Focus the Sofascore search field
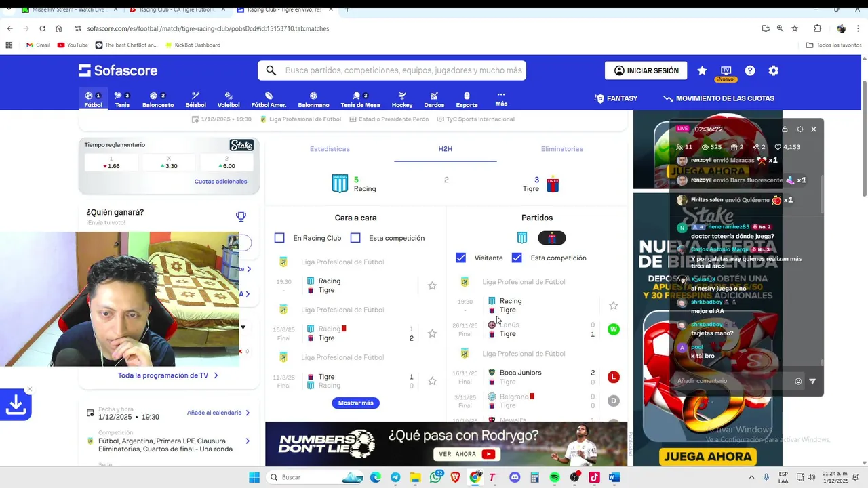The width and height of the screenshot is (868, 488). pos(392,70)
